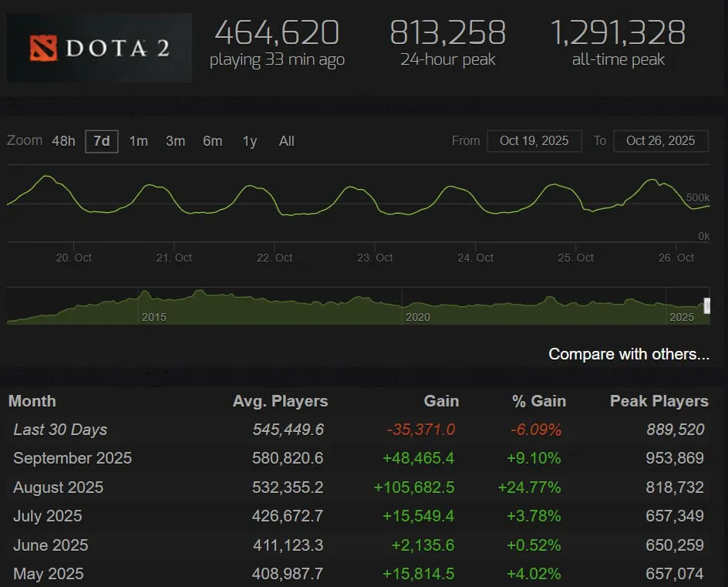Click the From date field Oct 19, 2025
Screen dimensions: 728x587
coord(534,140)
